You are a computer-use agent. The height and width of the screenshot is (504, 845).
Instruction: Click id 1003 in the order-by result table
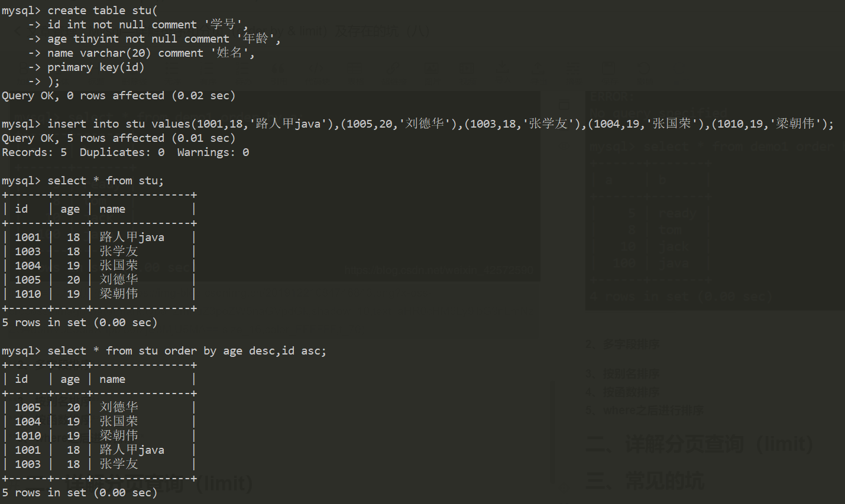point(28,464)
